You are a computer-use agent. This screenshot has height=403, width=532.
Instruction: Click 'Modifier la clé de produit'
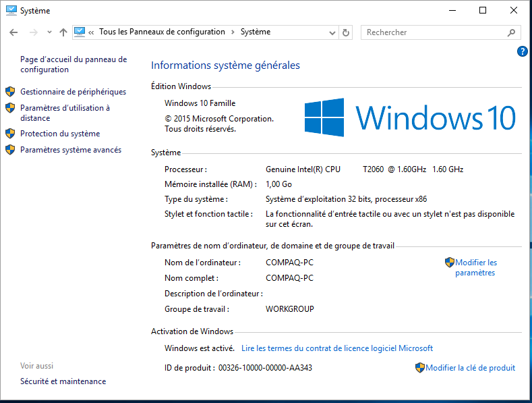(470, 368)
